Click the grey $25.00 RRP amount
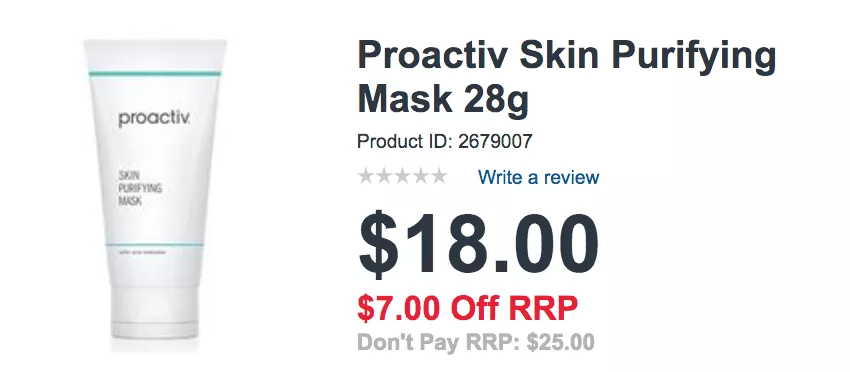Viewport: 850px width, 372px height. point(561,342)
